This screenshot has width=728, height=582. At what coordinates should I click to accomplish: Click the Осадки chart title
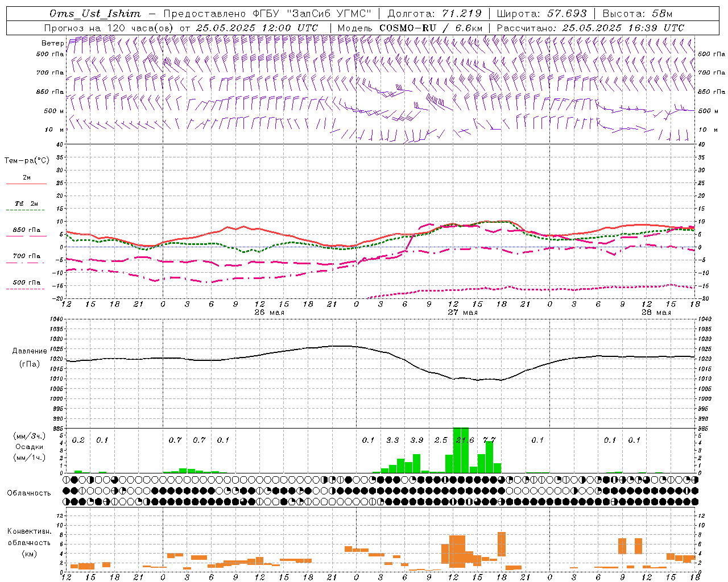point(30,447)
